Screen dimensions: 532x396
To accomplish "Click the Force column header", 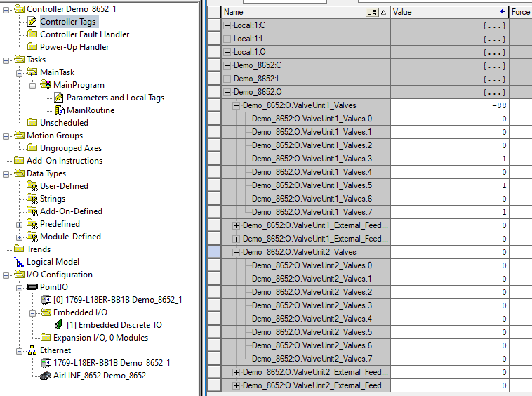I will pos(521,12).
